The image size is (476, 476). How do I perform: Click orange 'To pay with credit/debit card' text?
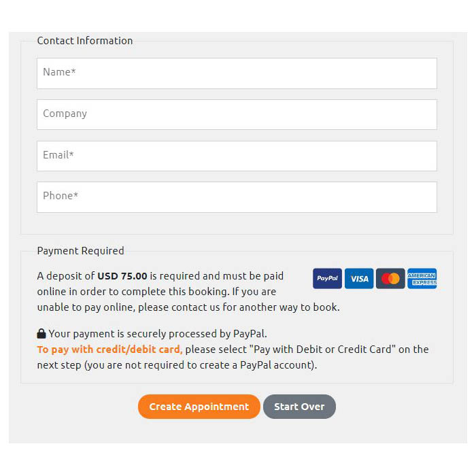[x=109, y=350]
